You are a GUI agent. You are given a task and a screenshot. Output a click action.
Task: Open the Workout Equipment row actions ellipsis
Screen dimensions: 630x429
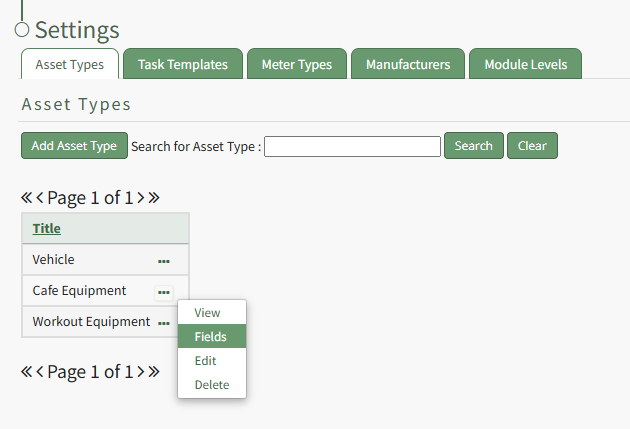tap(163, 322)
